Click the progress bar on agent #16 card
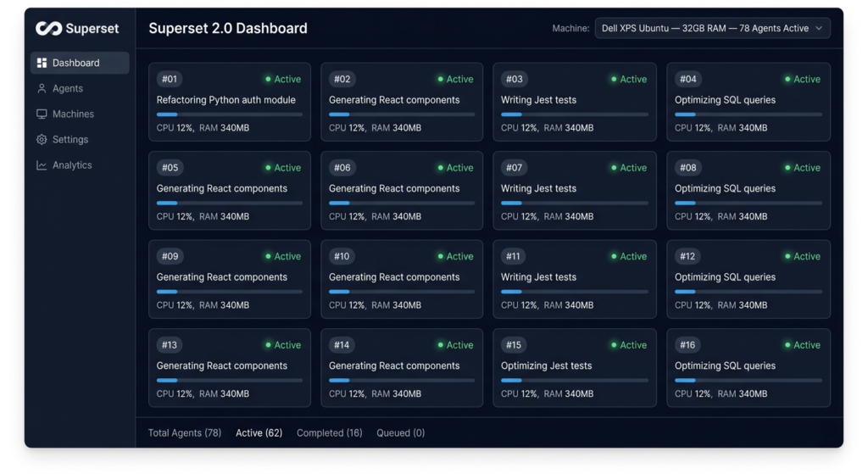The height and width of the screenshot is (474, 868). coord(748,381)
